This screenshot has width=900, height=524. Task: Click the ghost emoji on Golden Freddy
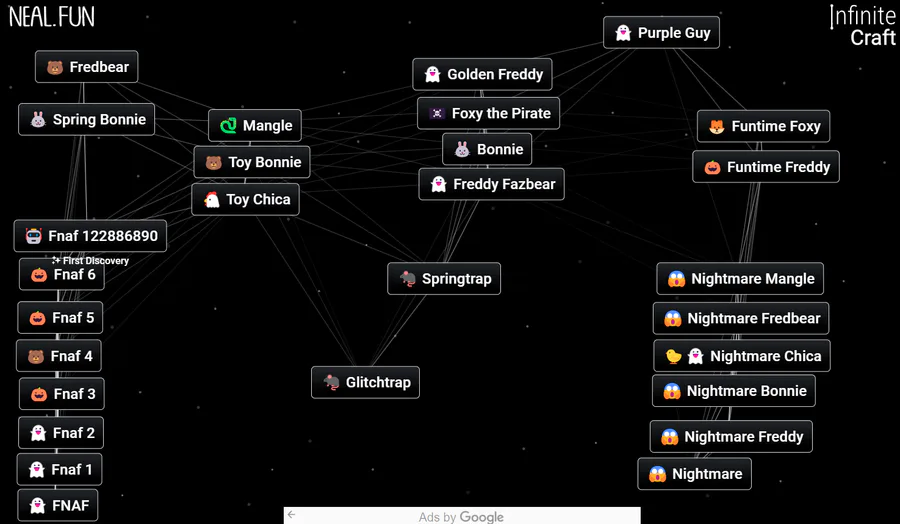pyautogui.click(x=432, y=75)
